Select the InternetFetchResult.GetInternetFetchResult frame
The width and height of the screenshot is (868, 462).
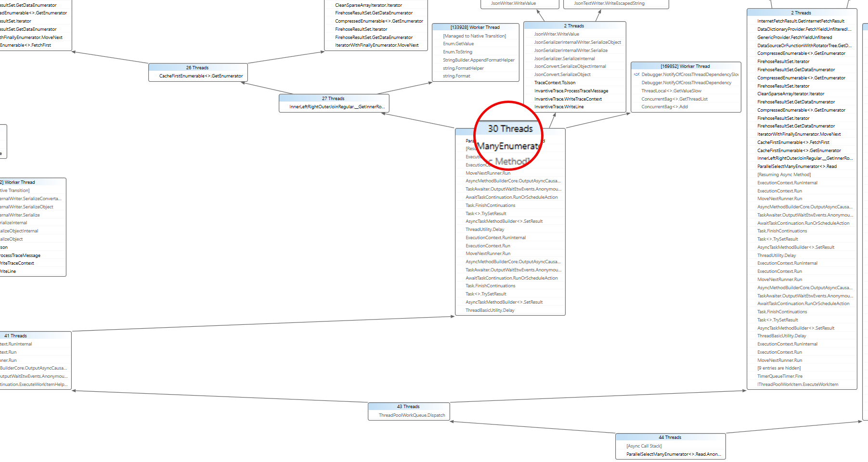[801, 21]
